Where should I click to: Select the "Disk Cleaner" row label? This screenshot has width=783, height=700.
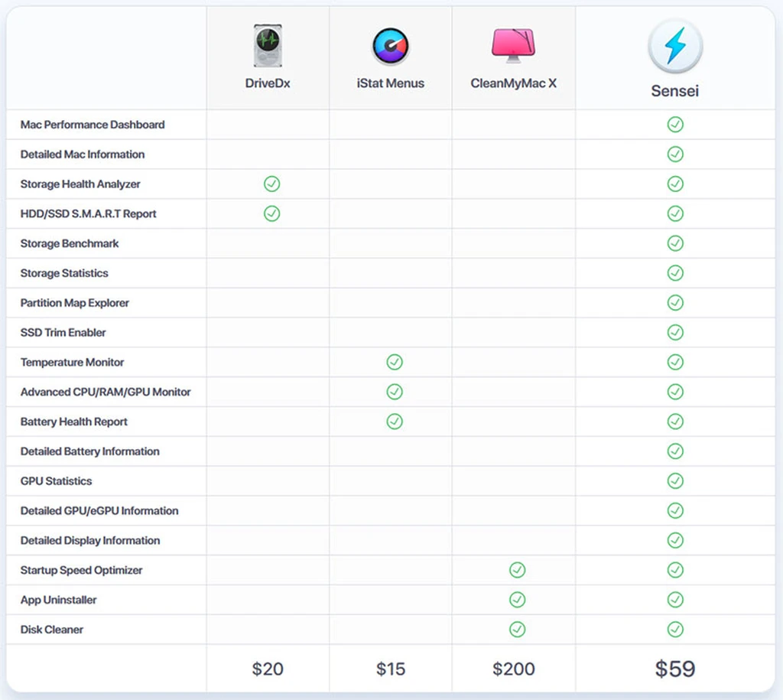[x=52, y=630]
